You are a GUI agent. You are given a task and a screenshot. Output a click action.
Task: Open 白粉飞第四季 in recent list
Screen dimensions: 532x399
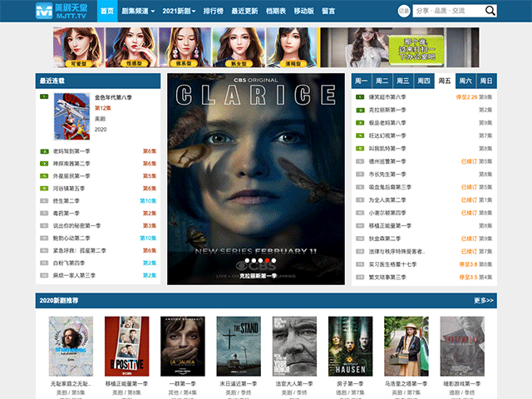[69, 263]
